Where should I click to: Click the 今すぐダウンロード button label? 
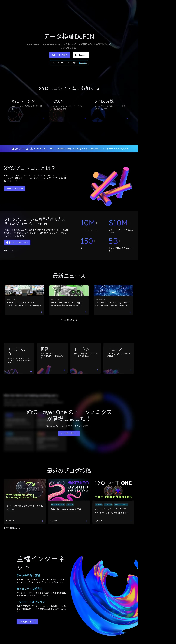[20, 242]
